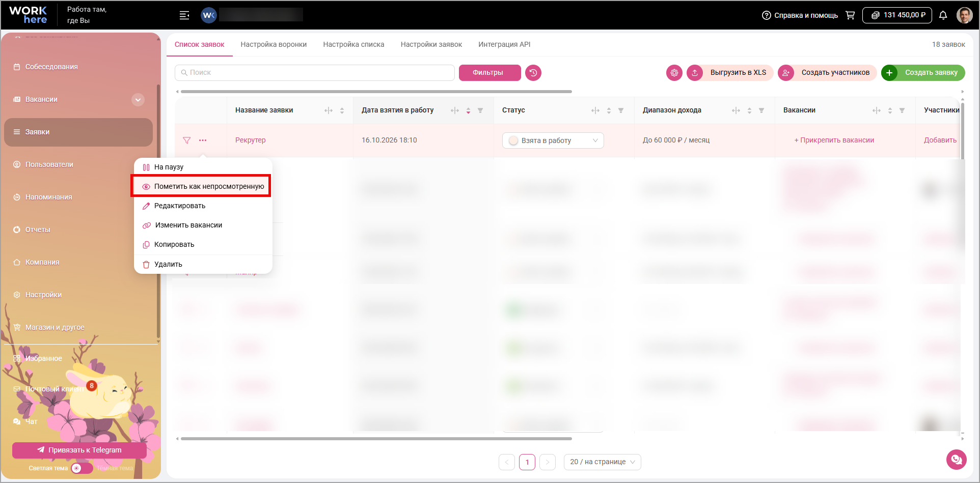Toggle sort on Дата взятия в работу column

(x=468, y=110)
